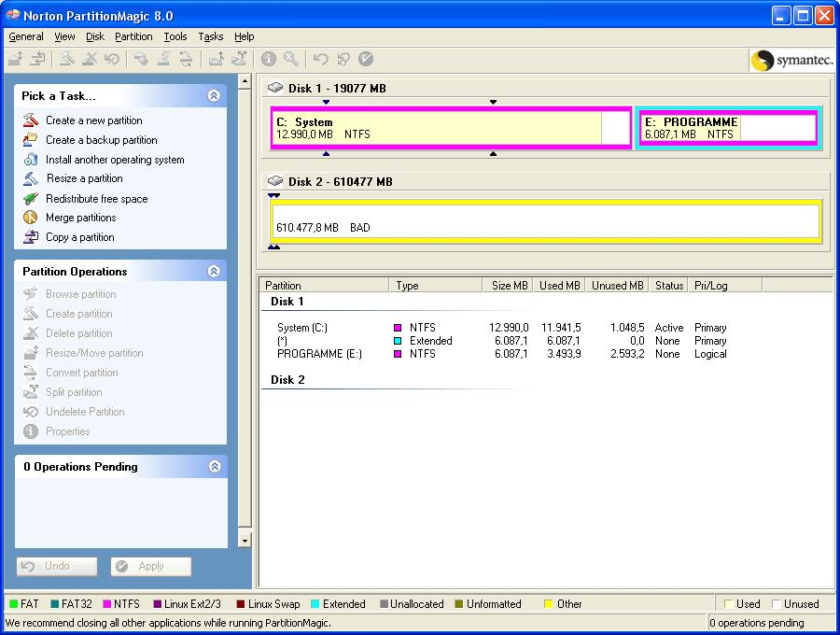Open the Tasks menu
This screenshot has width=840, height=635.
point(211,36)
